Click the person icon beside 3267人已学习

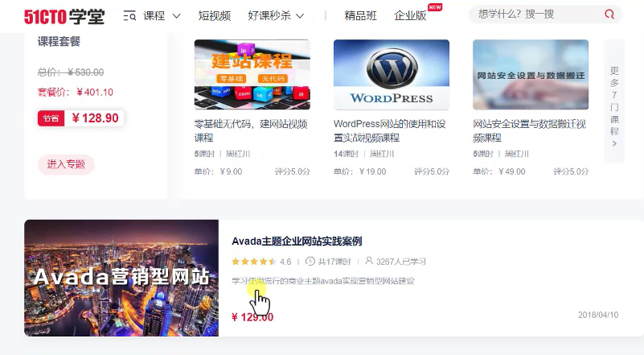pyautogui.click(x=369, y=262)
